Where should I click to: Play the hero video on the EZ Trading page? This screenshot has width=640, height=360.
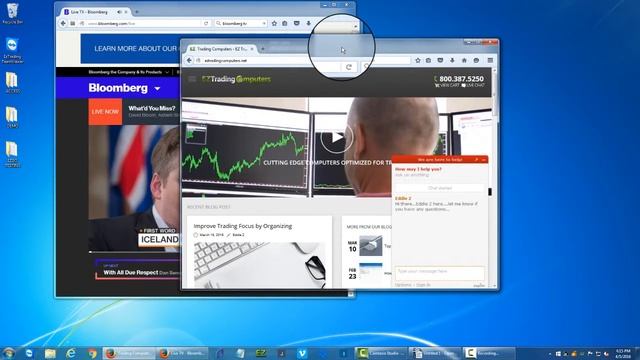pyautogui.click(x=336, y=138)
